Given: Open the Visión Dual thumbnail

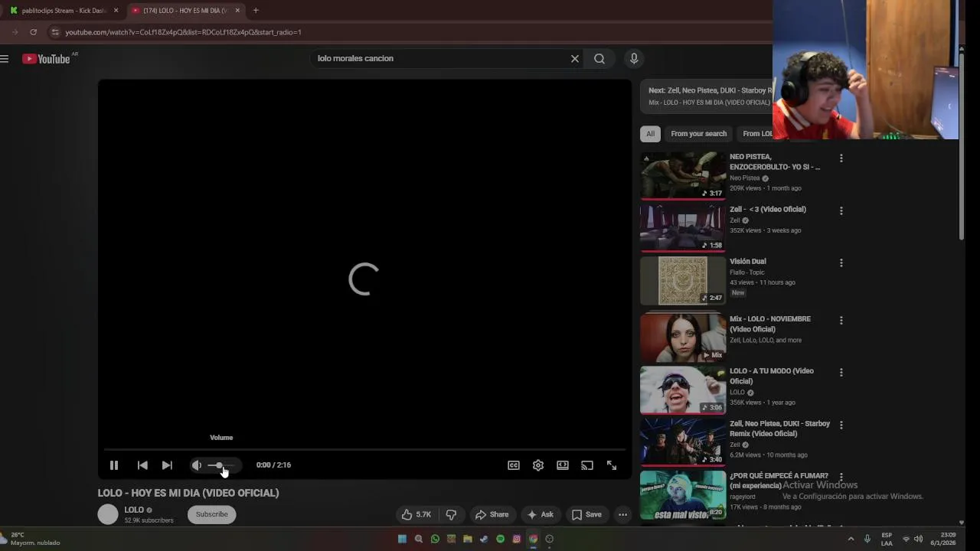Looking at the screenshot, I should point(683,280).
